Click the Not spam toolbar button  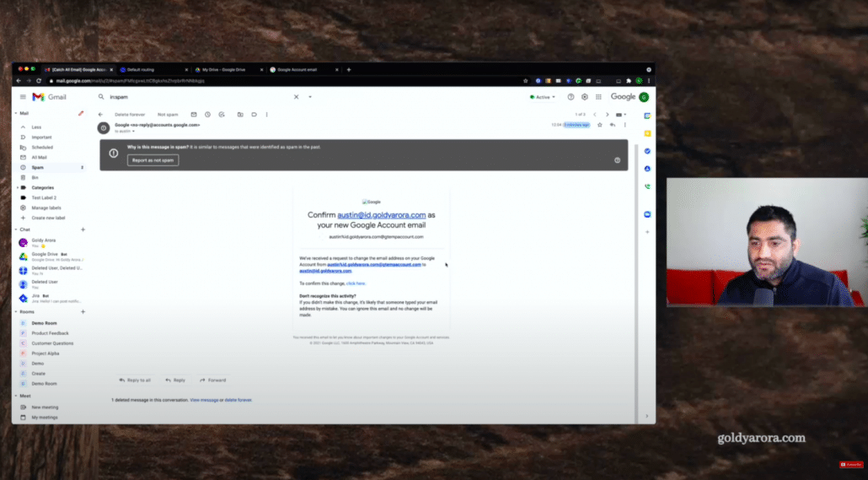pyautogui.click(x=168, y=115)
